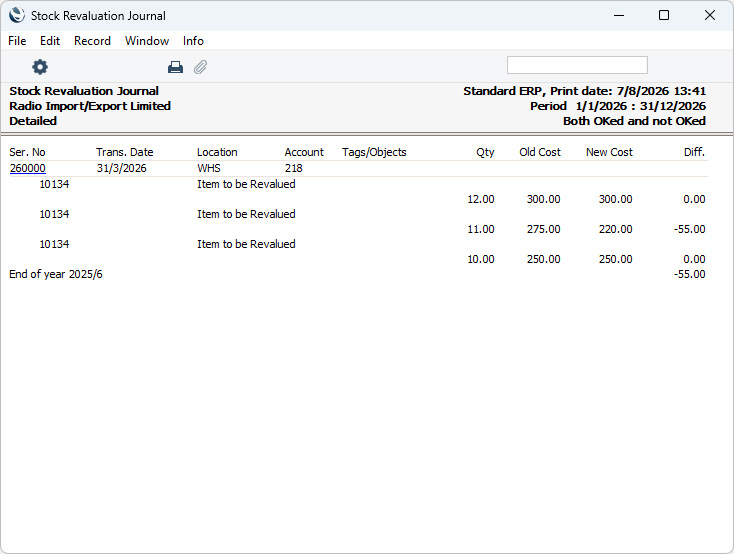Click the Account column header
734x554 pixels.
point(304,152)
